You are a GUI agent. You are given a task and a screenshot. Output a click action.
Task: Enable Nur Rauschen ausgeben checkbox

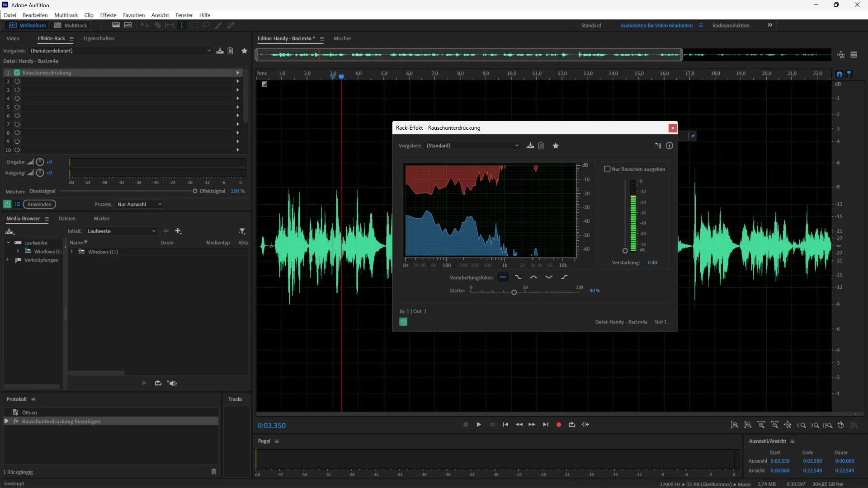(x=607, y=169)
